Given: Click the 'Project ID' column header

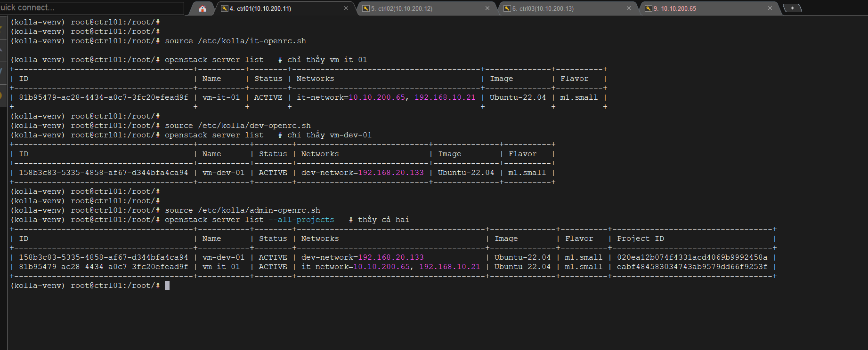Looking at the screenshot, I should pos(641,239).
